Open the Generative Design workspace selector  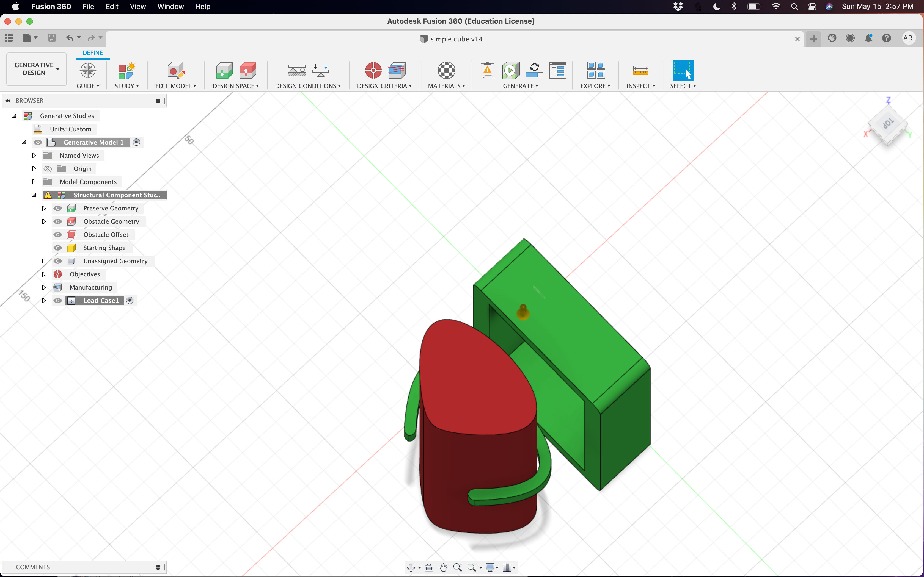(x=36, y=69)
